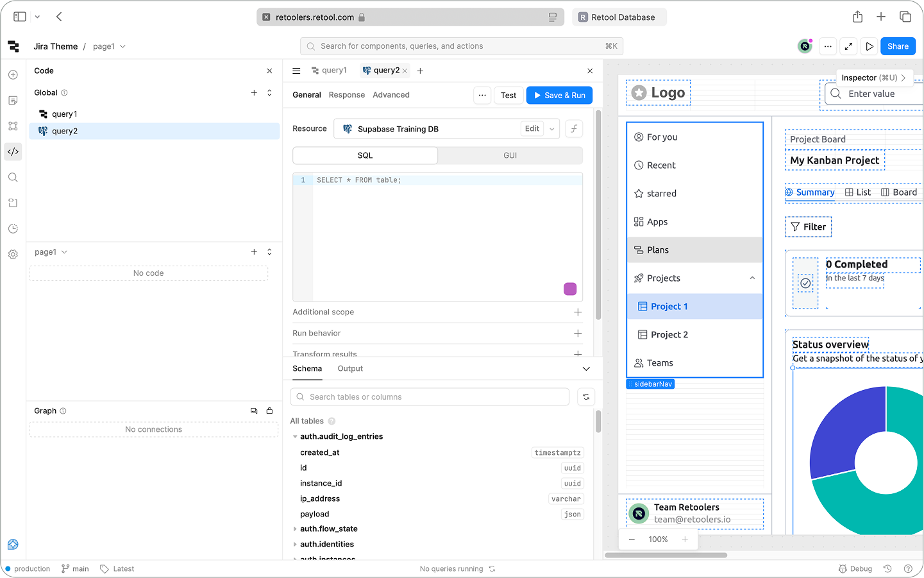Screen dimensions: 924x578
Task: Refresh the schema tables
Action: coord(586,397)
